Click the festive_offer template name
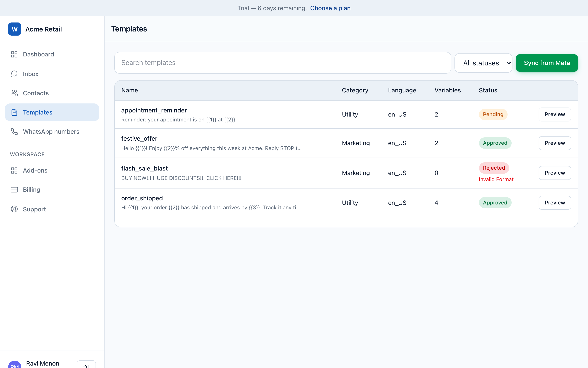 [x=139, y=138]
